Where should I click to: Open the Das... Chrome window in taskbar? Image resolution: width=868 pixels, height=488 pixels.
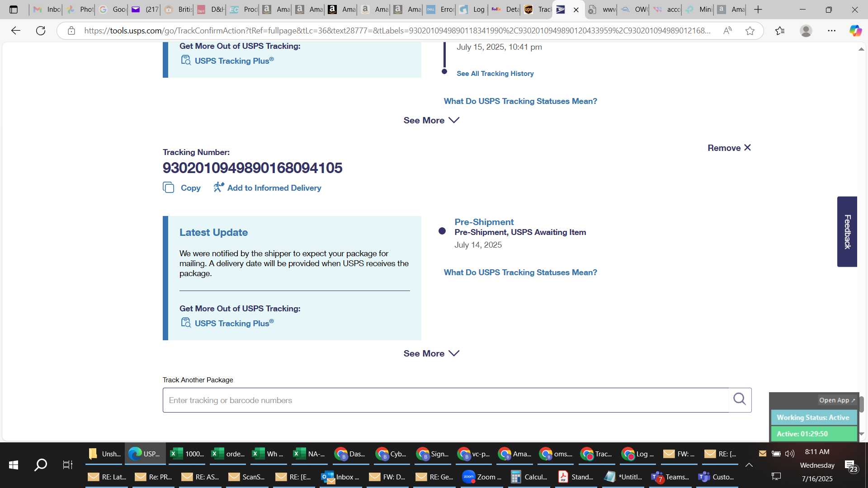tap(349, 454)
